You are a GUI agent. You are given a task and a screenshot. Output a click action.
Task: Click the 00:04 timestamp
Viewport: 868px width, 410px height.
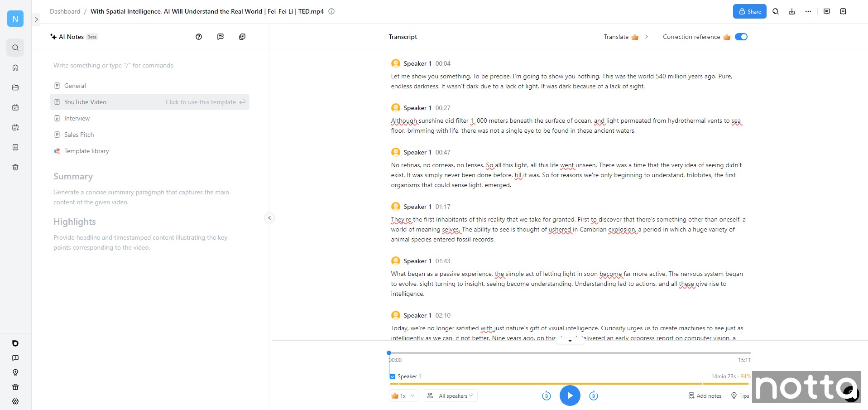click(x=443, y=63)
